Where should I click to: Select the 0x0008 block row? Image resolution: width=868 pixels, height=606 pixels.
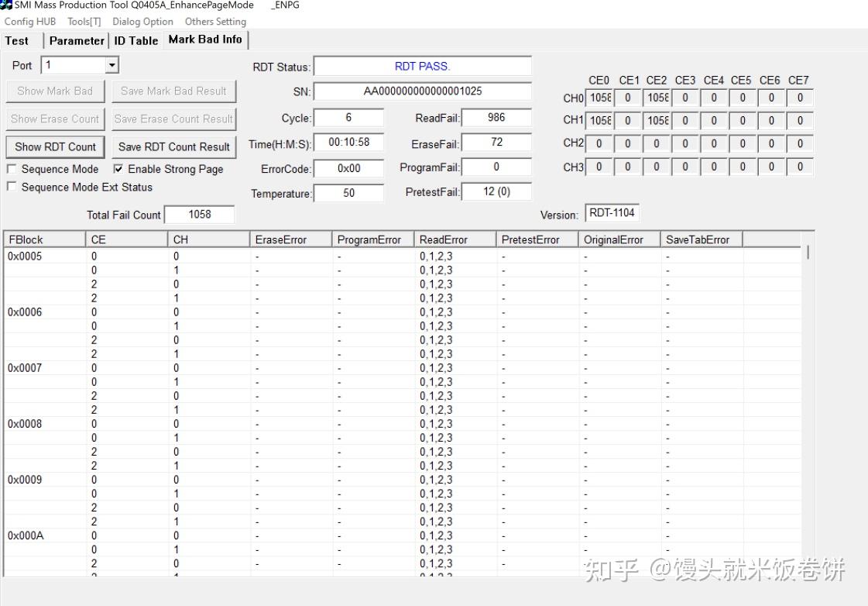(x=403, y=425)
